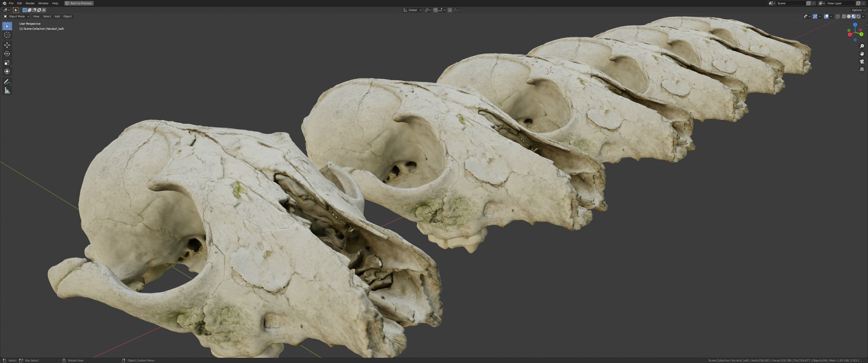Open the pivot point dropdown
Screen dimensions: 868x363
[428, 10]
